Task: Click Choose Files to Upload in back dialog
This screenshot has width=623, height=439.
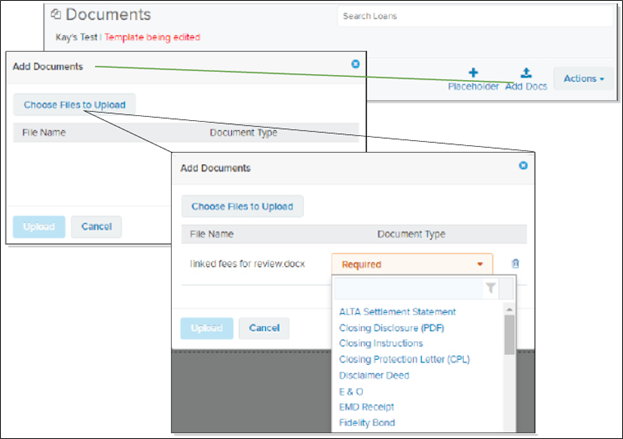Action: coord(75,105)
